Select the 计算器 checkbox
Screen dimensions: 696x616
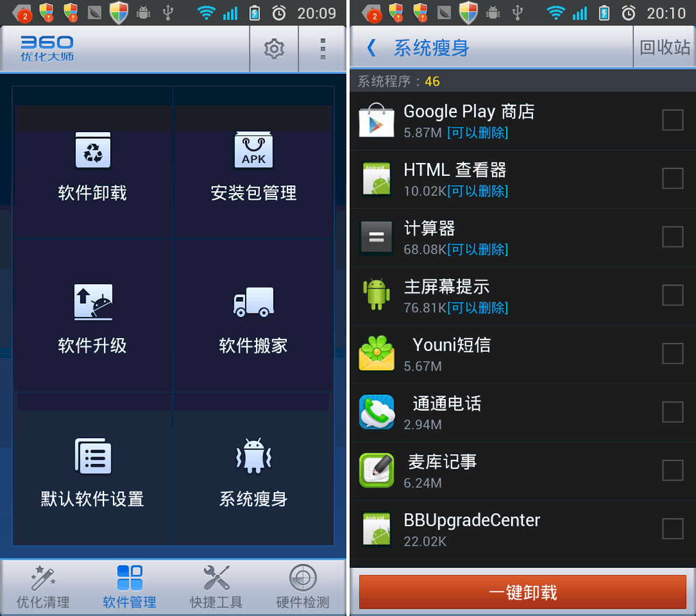click(673, 237)
